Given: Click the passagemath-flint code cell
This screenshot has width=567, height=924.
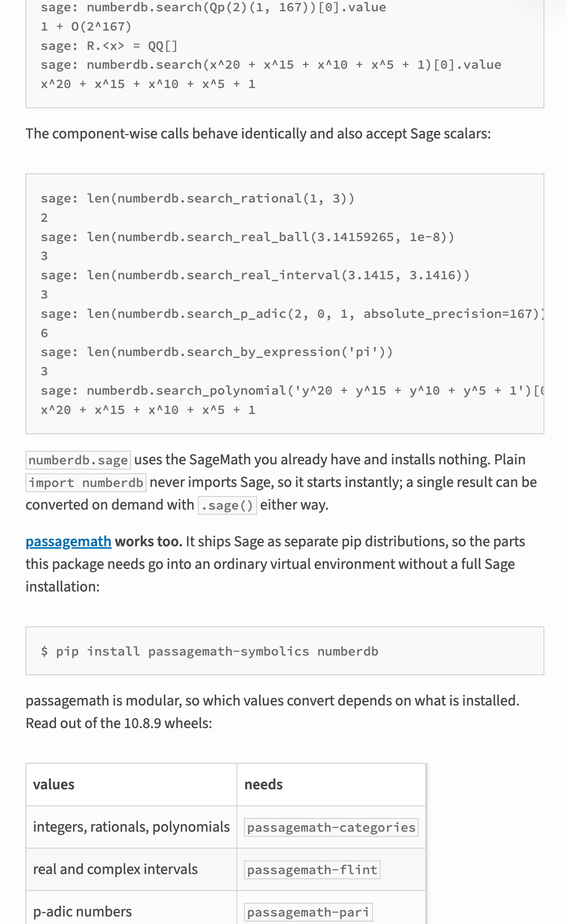Looking at the screenshot, I should [x=312, y=870].
